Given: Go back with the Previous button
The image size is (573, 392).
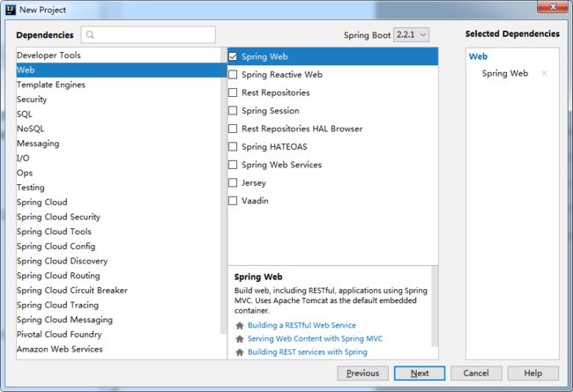Looking at the screenshot, I should click(363, 373).
